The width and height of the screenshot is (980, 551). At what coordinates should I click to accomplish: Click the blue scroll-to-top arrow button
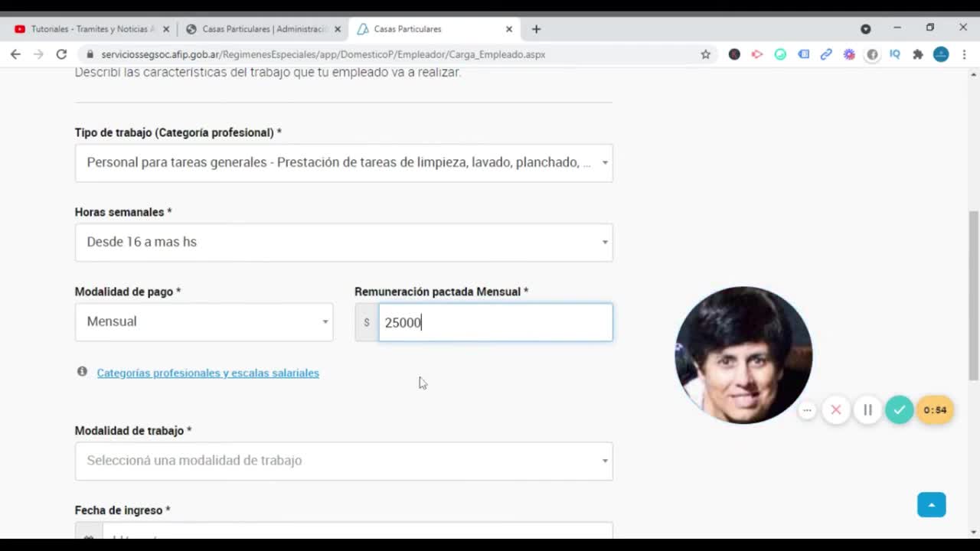[931, 505]
